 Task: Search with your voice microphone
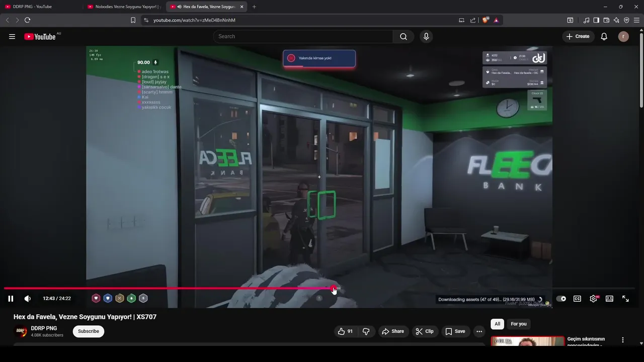click(x=426, y=36)
